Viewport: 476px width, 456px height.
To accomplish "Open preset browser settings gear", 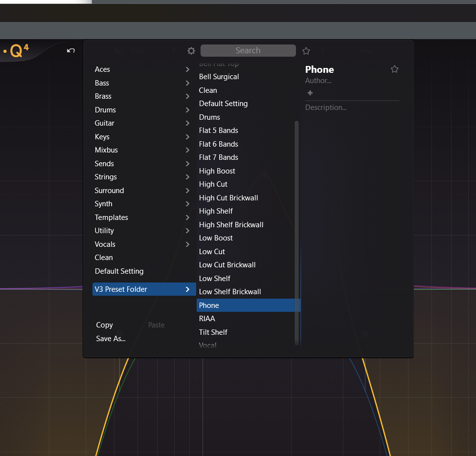I will coord(191,51).
